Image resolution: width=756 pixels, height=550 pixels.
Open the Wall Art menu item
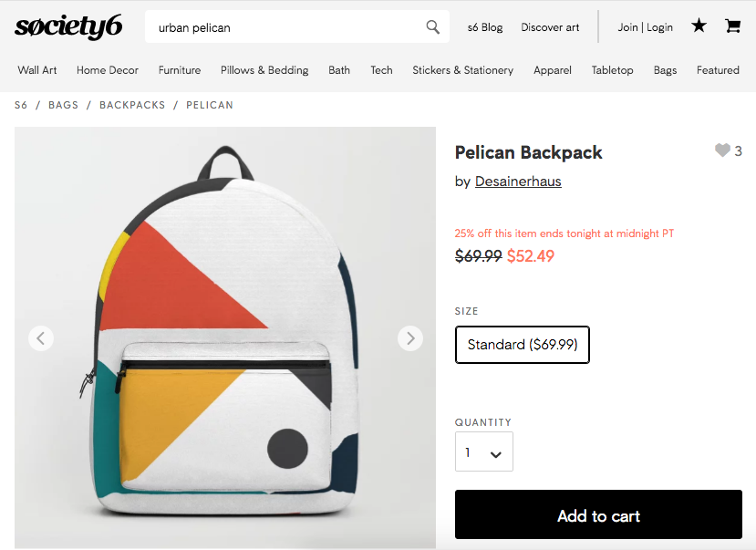(36, 70)
